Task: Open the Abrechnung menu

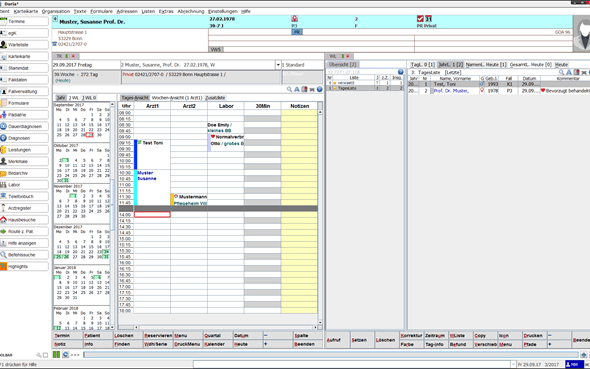Action: [191, 11]
